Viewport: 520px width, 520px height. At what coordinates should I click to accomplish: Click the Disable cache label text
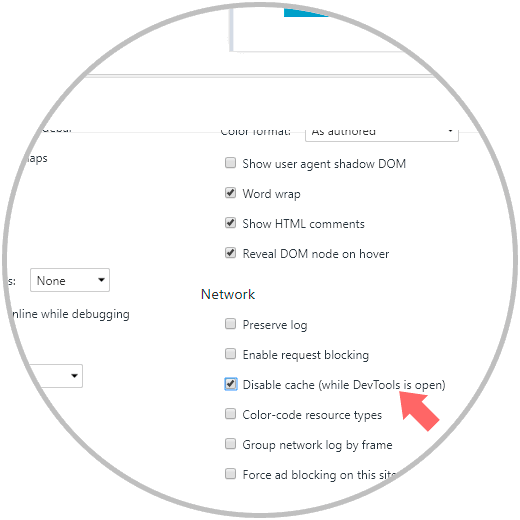(344, 385)
